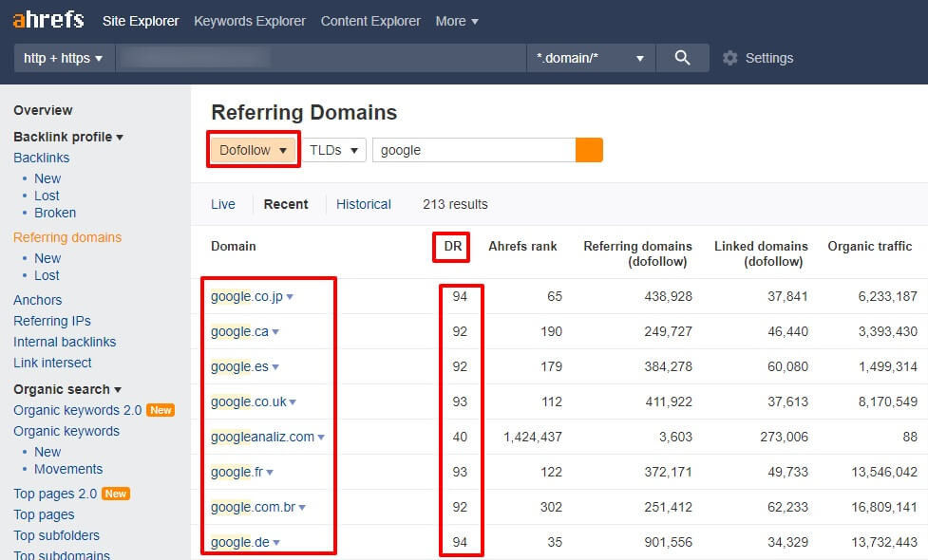Collapse the Backlink profile section
Screen dimensions: 928x560
[x=68, y=137]
